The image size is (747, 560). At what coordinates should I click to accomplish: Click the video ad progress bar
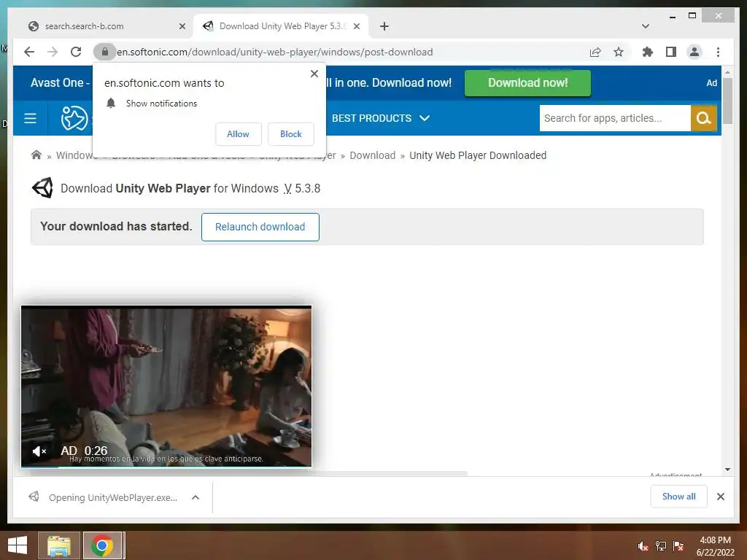(166, 467)
